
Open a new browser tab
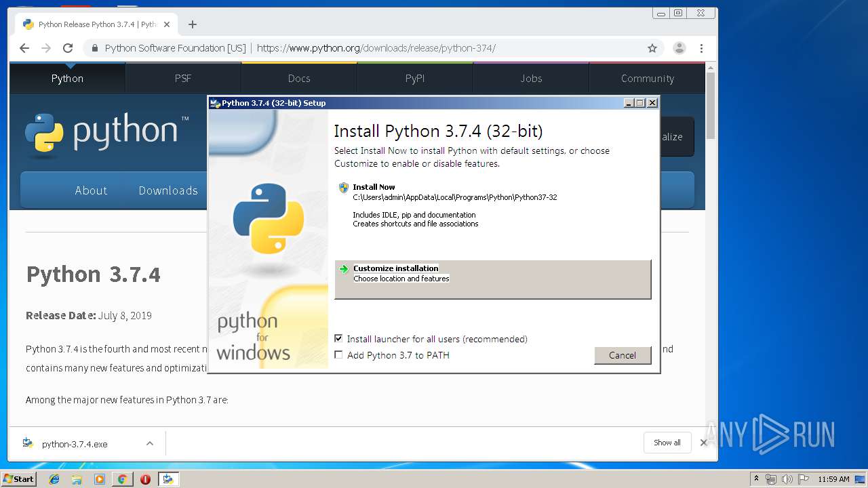(x=193, y=24)
